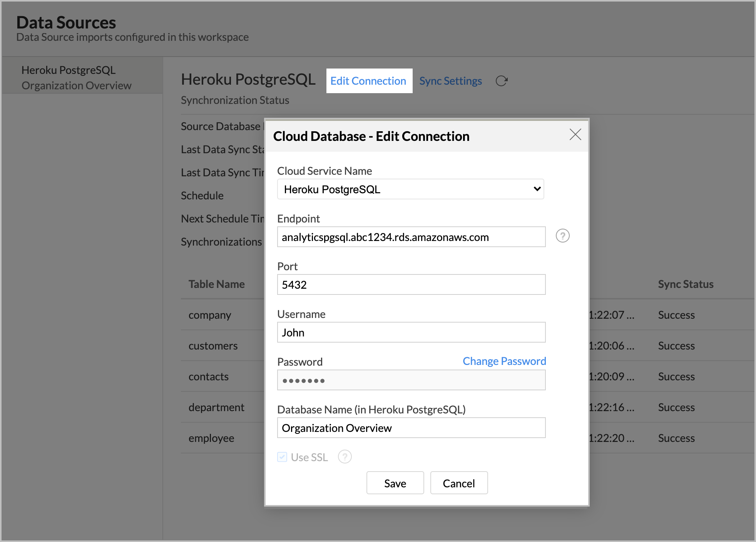Close the Cloud Database dialog
Image resolution: width=756 pixels, height=542 pixels.
coord(575,135)
